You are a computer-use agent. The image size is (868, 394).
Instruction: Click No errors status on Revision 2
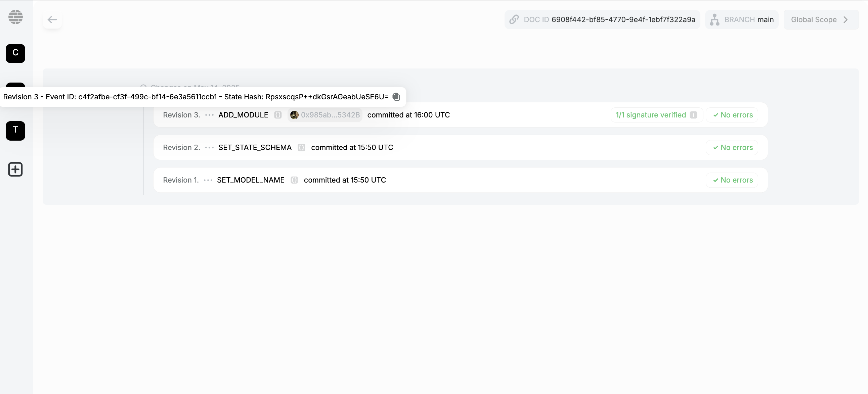pyautogui.click(x=732, y=147)
